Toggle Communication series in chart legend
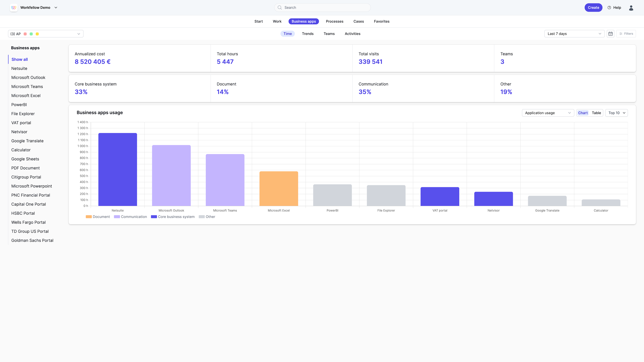The height and width of the screenshot is (362, 644). (x=130, y=217)
